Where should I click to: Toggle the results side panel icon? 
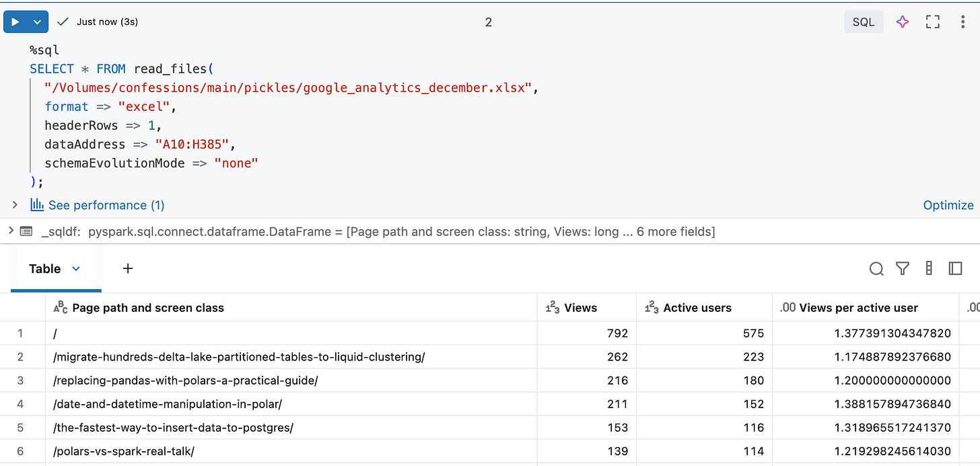[955, 268]
